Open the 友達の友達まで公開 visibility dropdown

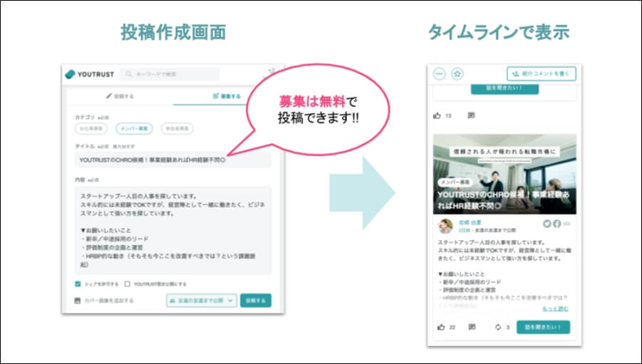(x=202, y=301)
